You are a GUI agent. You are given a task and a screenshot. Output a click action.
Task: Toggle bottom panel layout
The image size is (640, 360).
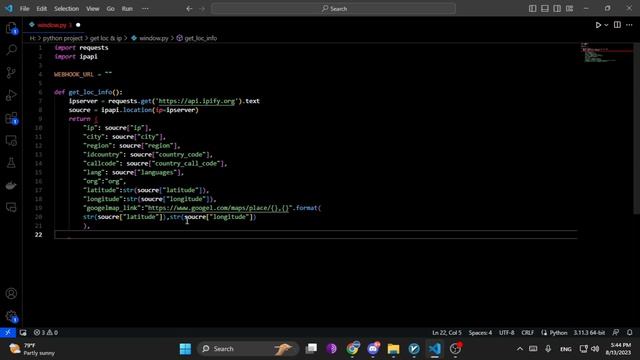[545, 9]
